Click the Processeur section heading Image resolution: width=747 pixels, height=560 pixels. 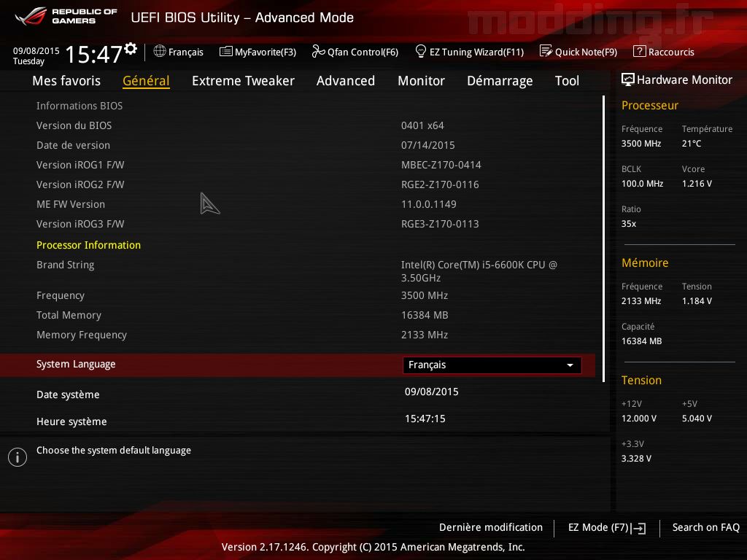(x=649, y=105)
